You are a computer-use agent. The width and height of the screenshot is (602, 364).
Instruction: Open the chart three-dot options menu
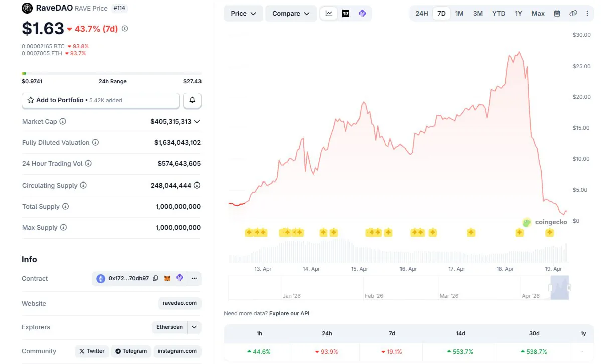tap(587, 13)
